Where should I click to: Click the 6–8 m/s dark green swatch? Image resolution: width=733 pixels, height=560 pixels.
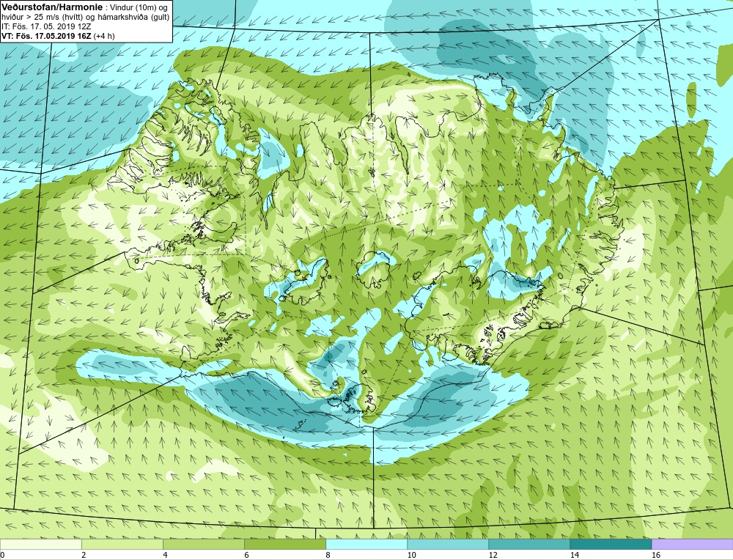click(x=284, y=544)
